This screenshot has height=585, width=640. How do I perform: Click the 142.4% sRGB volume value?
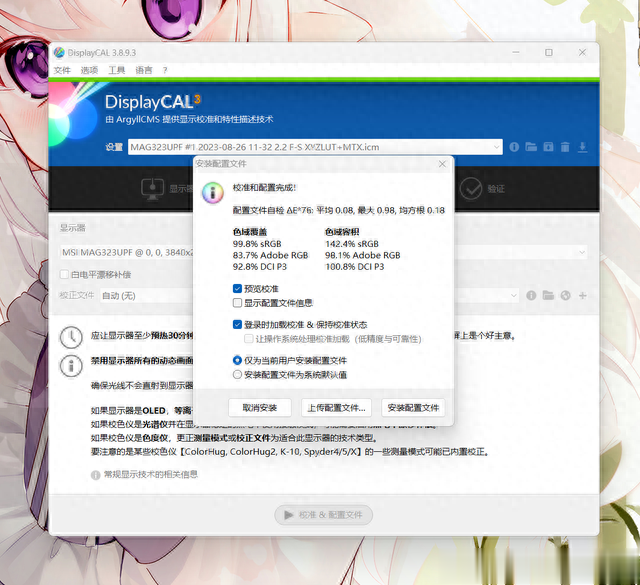pos(352,244)
